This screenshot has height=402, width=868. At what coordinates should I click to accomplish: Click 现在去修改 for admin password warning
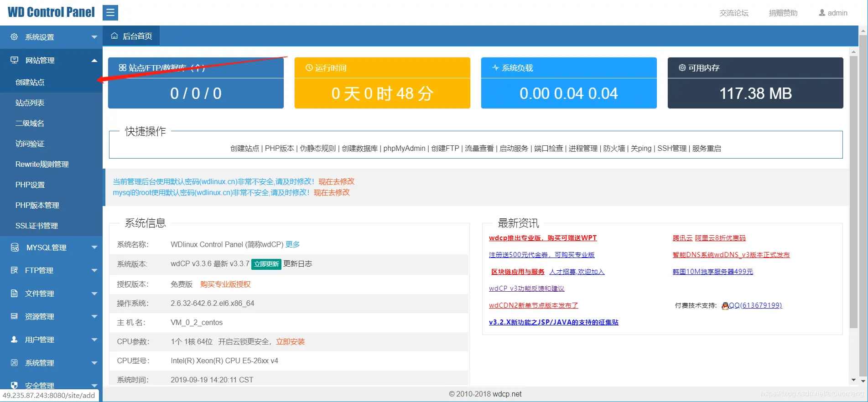point(336,181)
